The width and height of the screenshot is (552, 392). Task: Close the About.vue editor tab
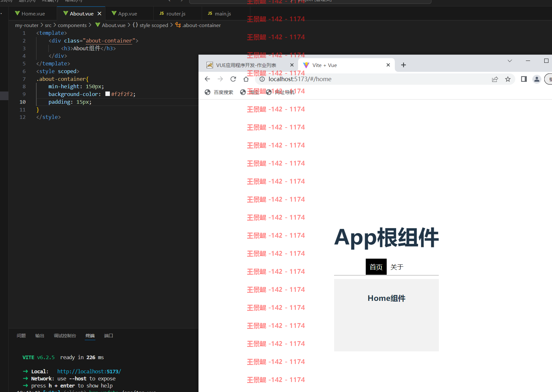click(x=100, y=14)
